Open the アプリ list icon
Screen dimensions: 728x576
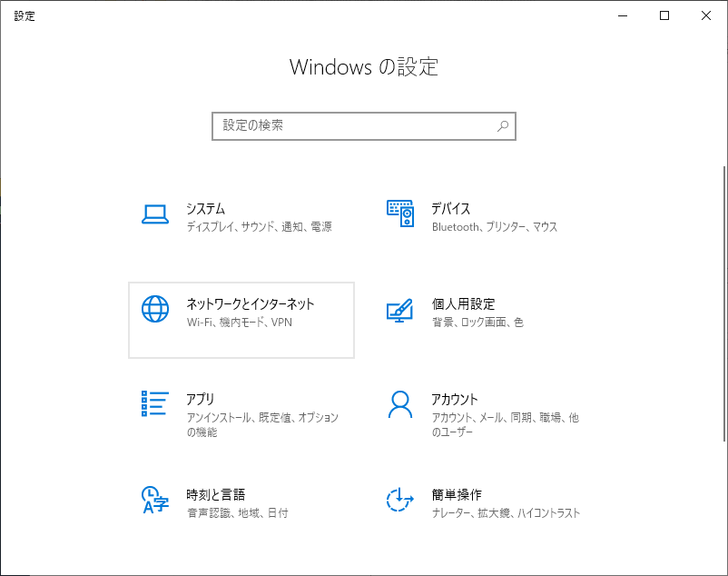pyautogui.click(x=155, y=403)
